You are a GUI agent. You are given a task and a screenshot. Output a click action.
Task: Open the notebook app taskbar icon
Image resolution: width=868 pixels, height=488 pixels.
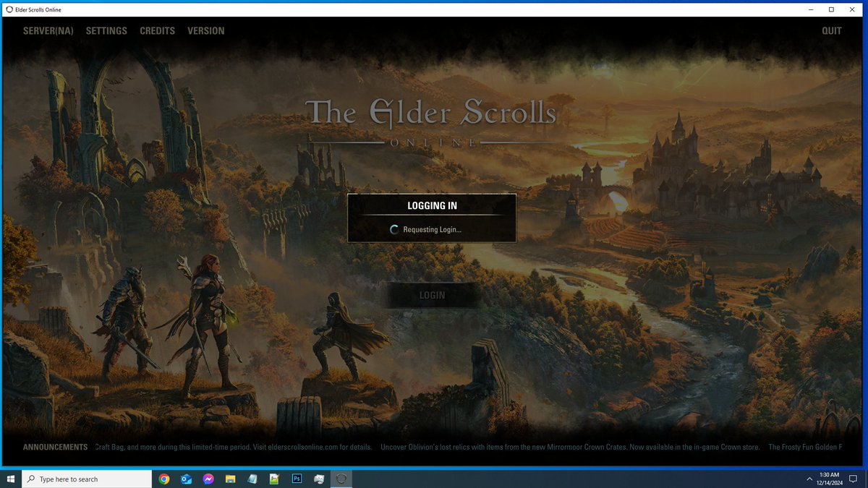(x=252, y=479)
